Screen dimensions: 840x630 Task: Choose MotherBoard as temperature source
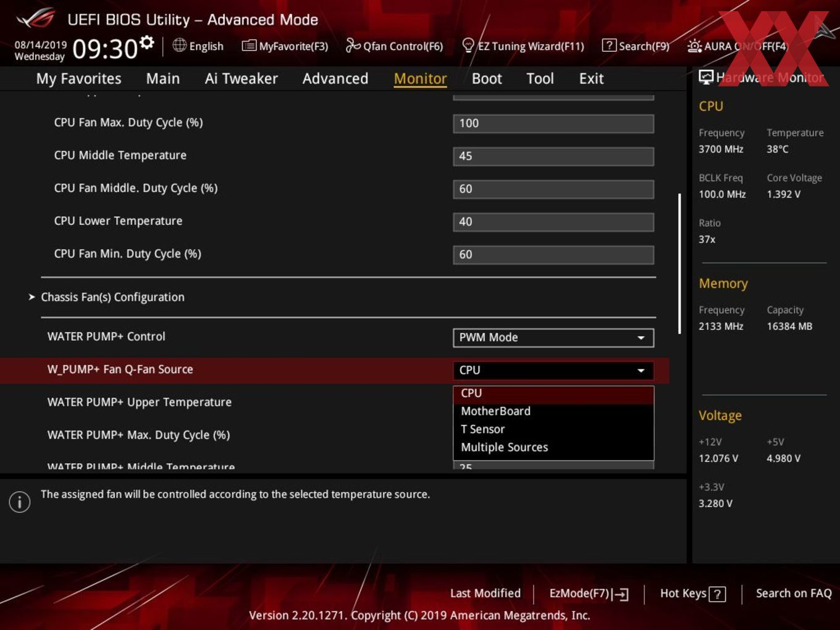[553, 411]
